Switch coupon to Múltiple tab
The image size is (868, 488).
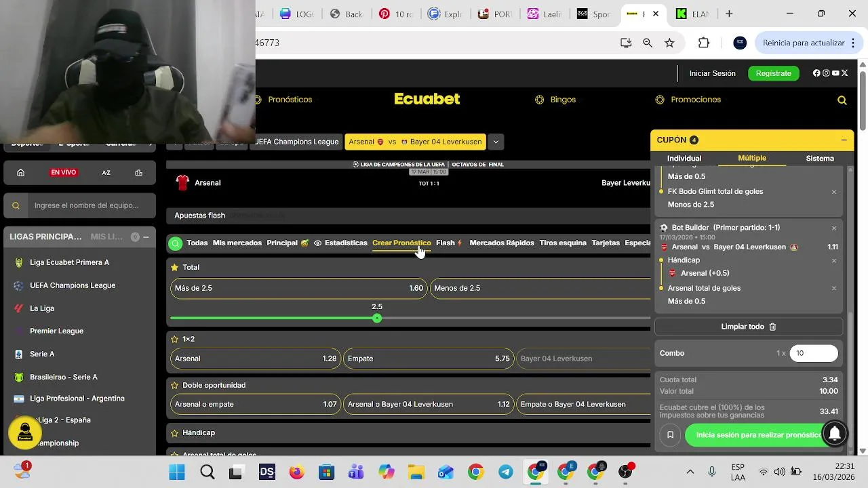752,158
